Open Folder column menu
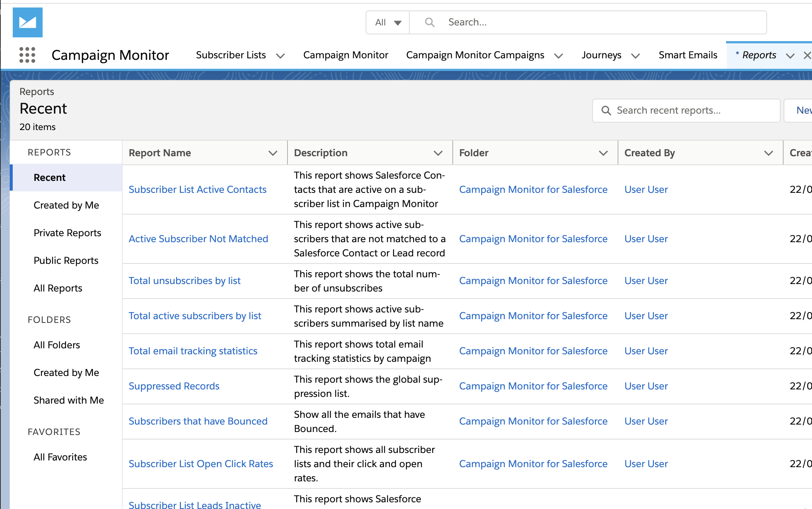Screen dimensions: 812x509 pyautogui.click(x=603, y=153)
